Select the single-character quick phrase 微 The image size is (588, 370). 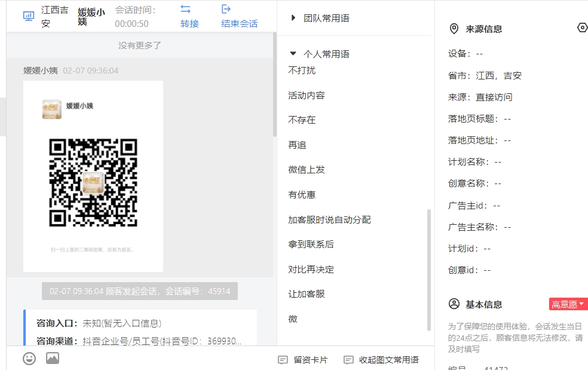tap(293, 319)
